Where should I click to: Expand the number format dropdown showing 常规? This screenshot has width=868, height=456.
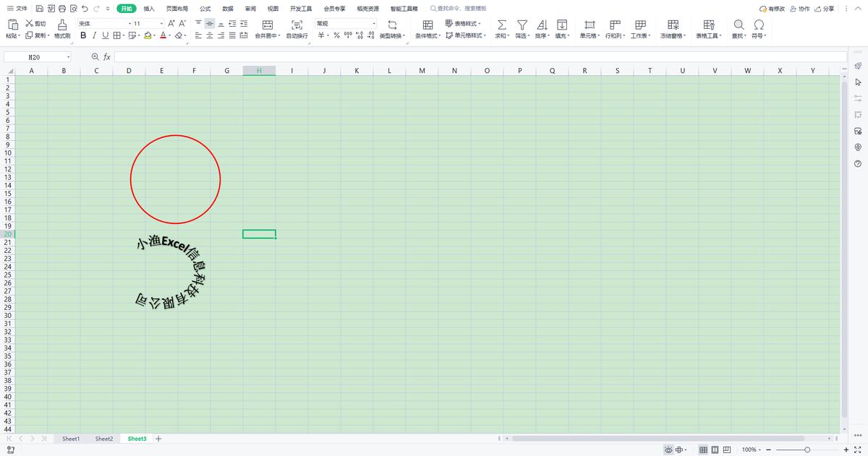(x=346, y=24)
